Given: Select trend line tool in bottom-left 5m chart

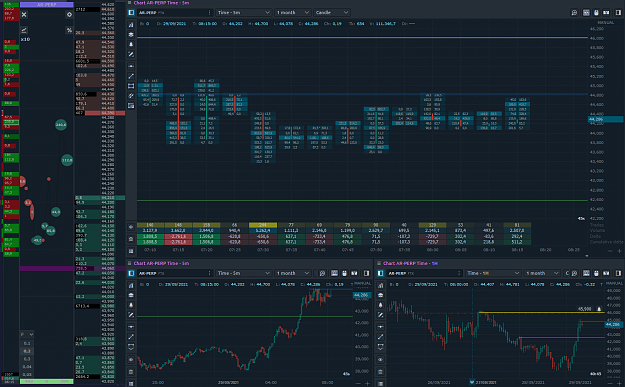Looking at the screenshot, I should pyautogui.click(x=131, y=337).
